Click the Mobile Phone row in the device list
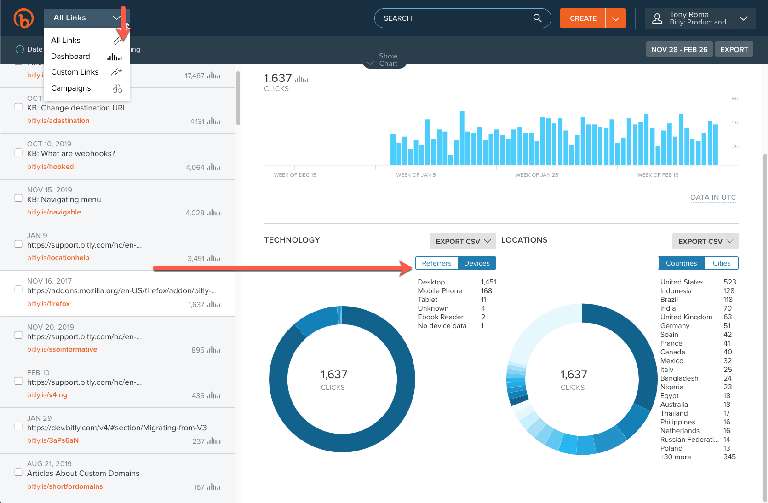The height and width of the screenshot is (503, 768). [x=455, y=290]
